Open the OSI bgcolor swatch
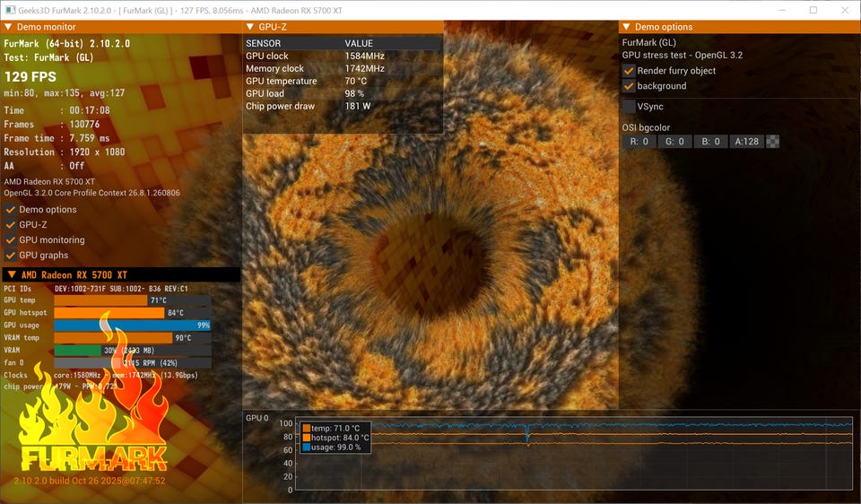 tap(772, 142)
